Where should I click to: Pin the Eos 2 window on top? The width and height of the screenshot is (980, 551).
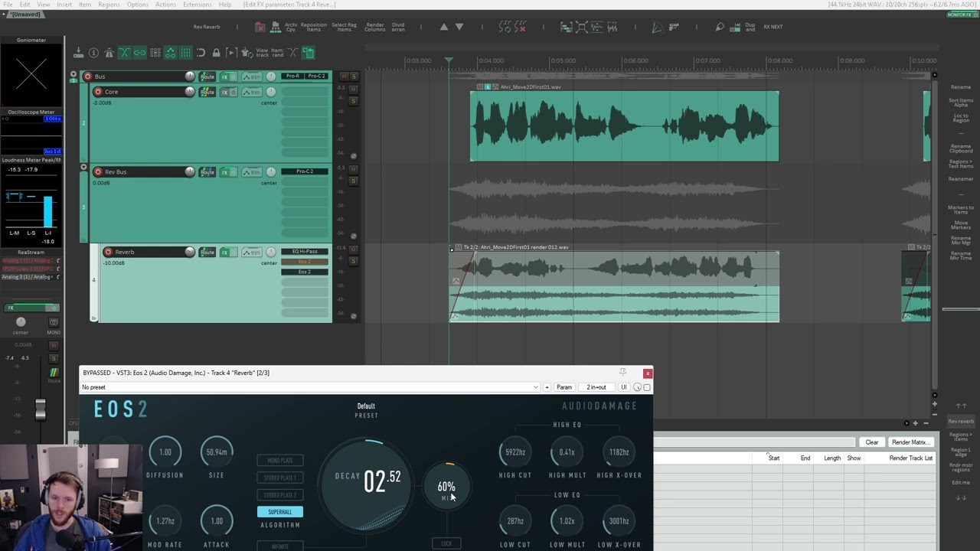coord(622,373)
